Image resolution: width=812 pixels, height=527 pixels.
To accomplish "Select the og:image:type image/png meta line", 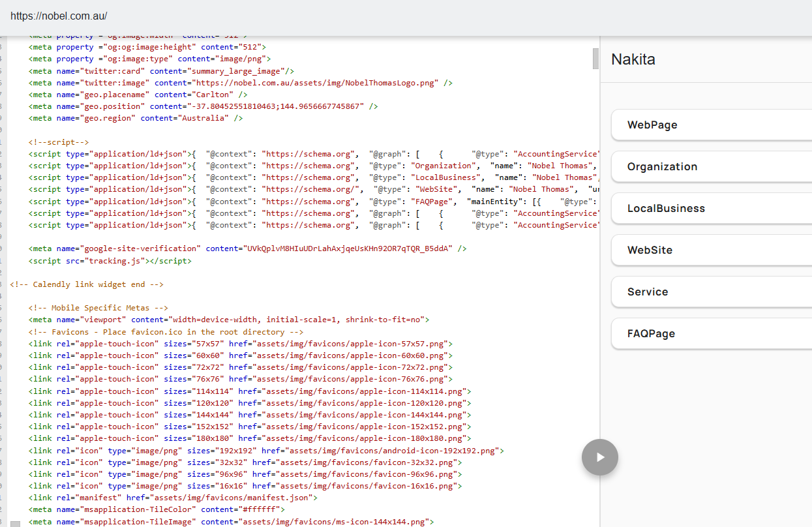I will (150, 59).
